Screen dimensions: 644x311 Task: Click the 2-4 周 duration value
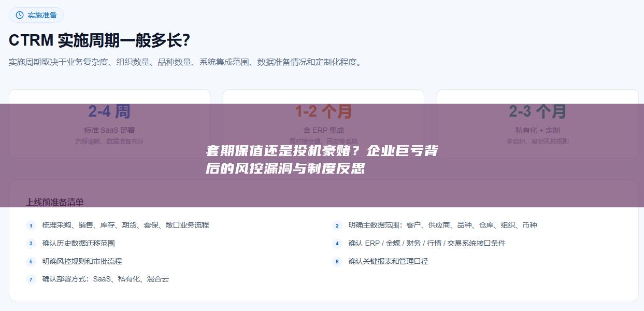coord(109,111)
